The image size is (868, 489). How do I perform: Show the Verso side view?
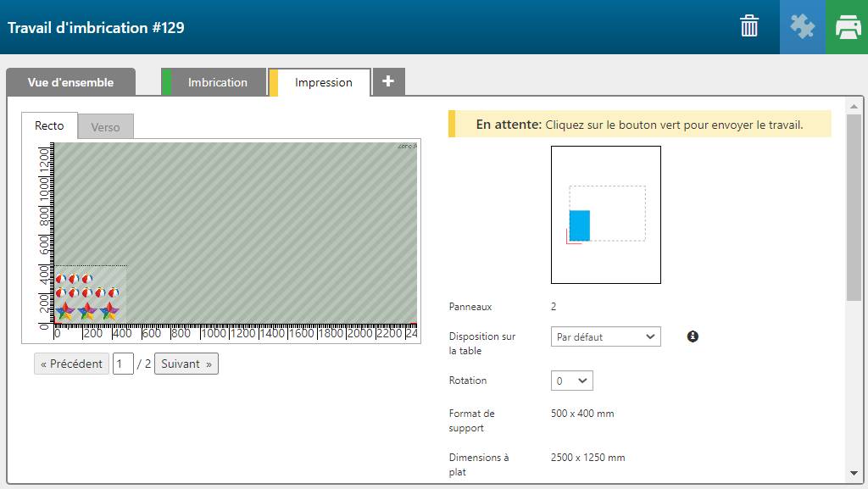pos(106,127)
